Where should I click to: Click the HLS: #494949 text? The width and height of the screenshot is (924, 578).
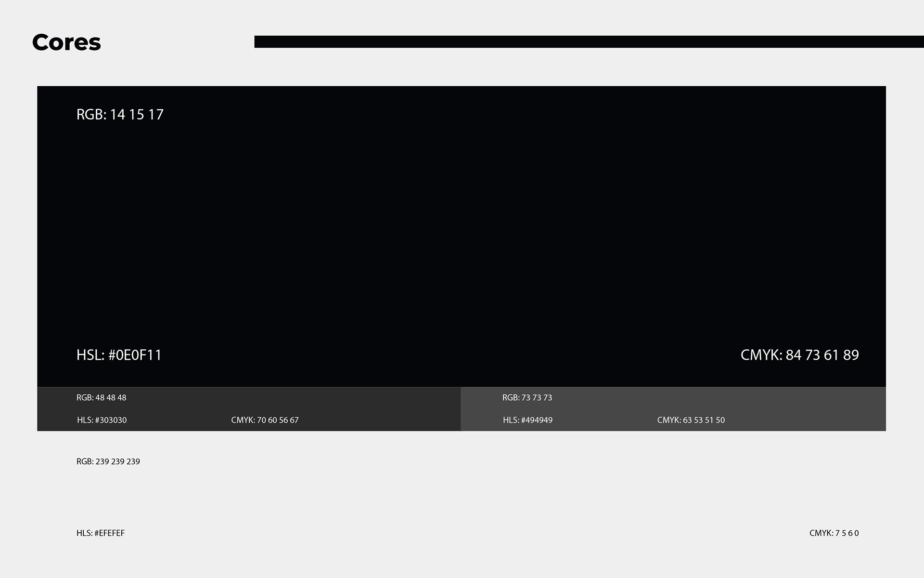tap(527, 420)
